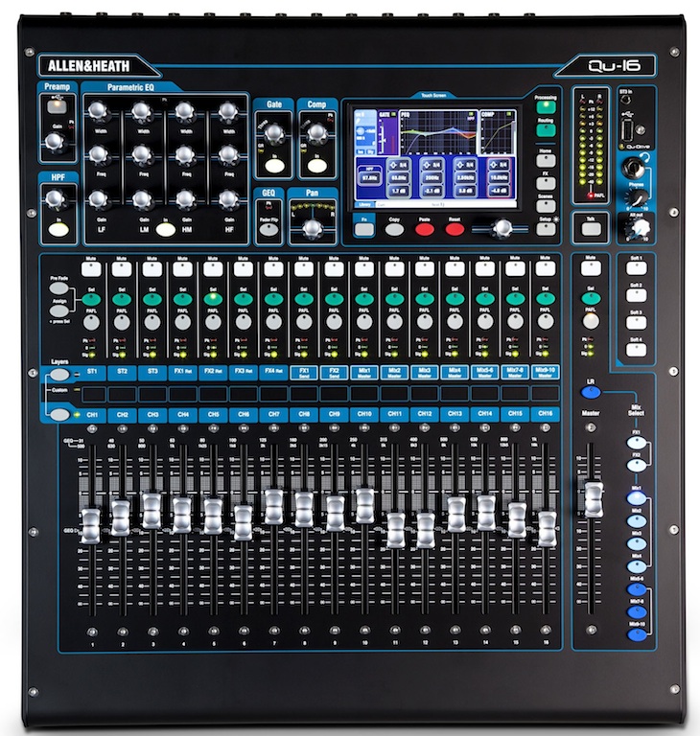Image resolution: width=700 pixels, height=736 pixels.
Task: Select the FX2 mix key
Action: pos(637,466)
